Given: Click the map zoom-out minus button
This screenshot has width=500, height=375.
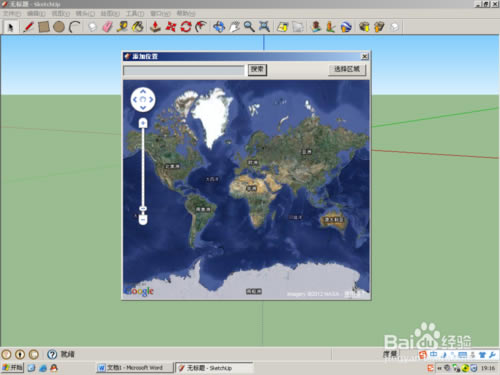Looking at the screenshot, I should pos(143,220).
